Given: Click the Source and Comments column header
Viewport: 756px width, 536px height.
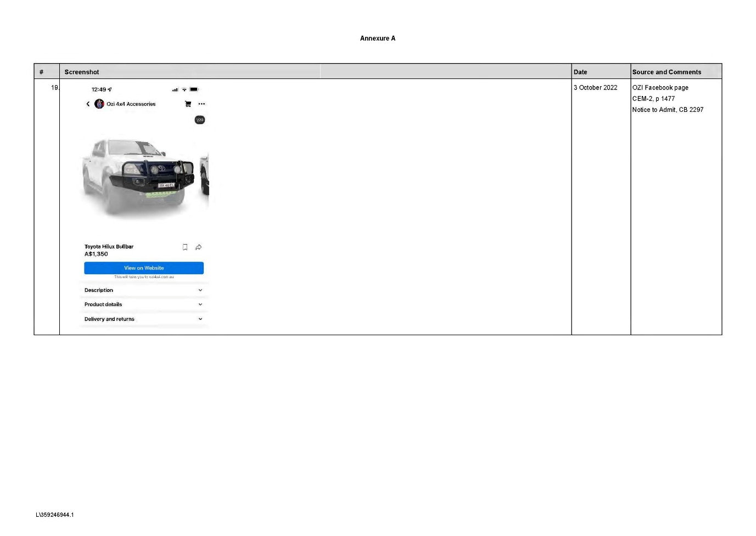Looking at the screenshot, I should click(x=667, y=72).
